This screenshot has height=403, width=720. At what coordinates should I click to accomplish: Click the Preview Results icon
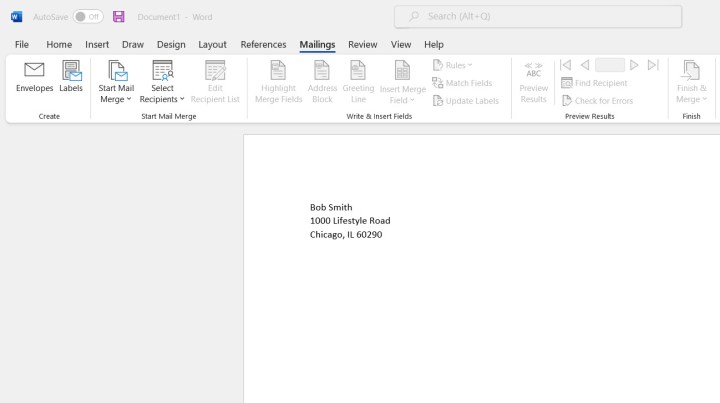[533, 72]
